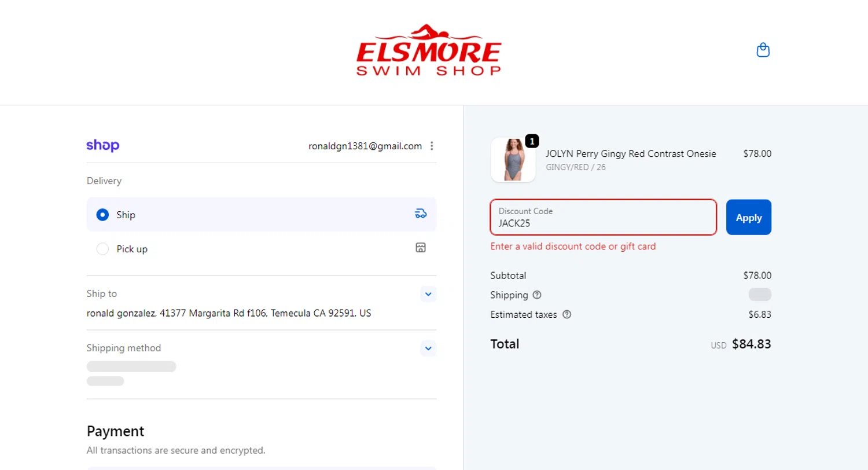Image resolution: width=868 pixels, height=470 pixels.
Task: Click the Shipping method label
Action: click(124, 348)
